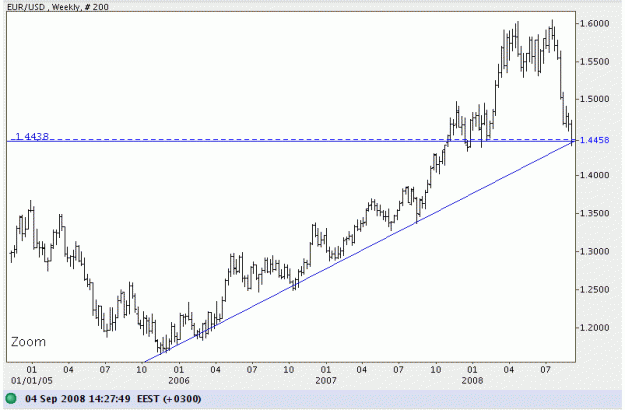Click the 2006 year label on time axis
Screen dimensions: 625x410
click(179, 381)
